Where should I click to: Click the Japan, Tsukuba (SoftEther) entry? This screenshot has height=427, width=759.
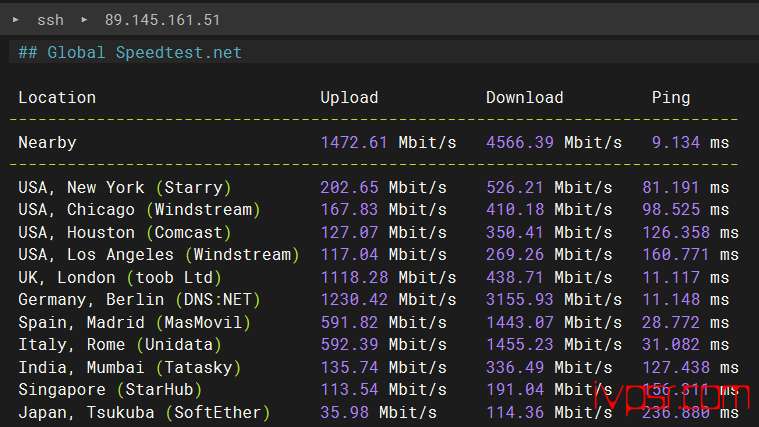click(144, 412)
